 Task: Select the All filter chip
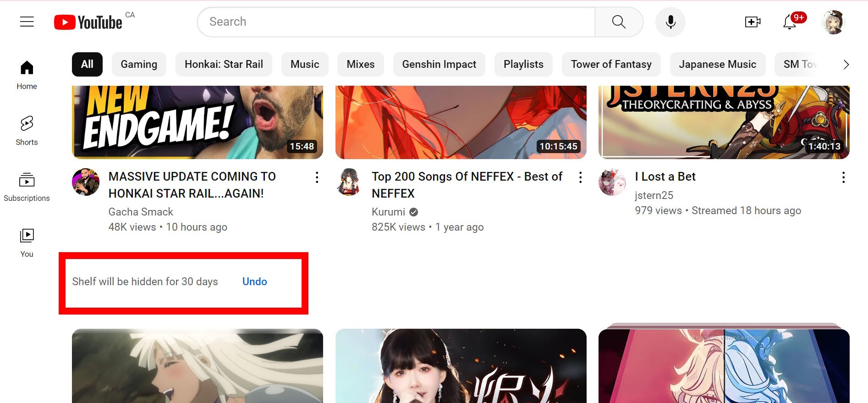87,64
